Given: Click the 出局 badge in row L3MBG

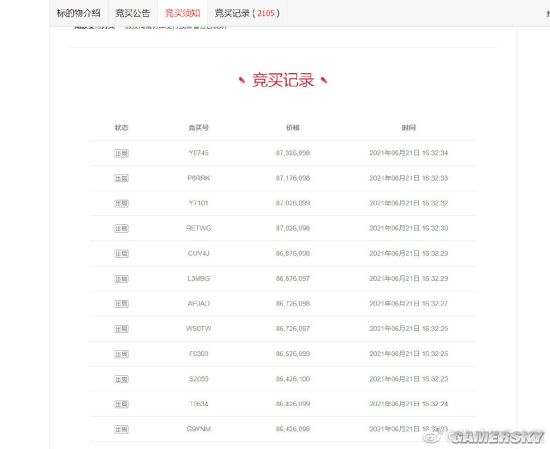Looking at the screenshot, I should point(121,279).
